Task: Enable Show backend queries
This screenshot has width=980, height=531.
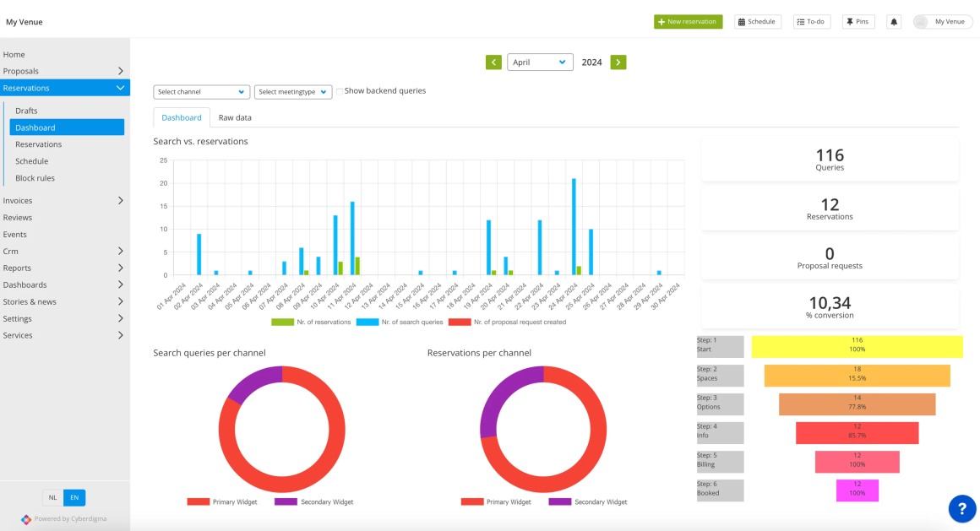Action: (339, 90)
